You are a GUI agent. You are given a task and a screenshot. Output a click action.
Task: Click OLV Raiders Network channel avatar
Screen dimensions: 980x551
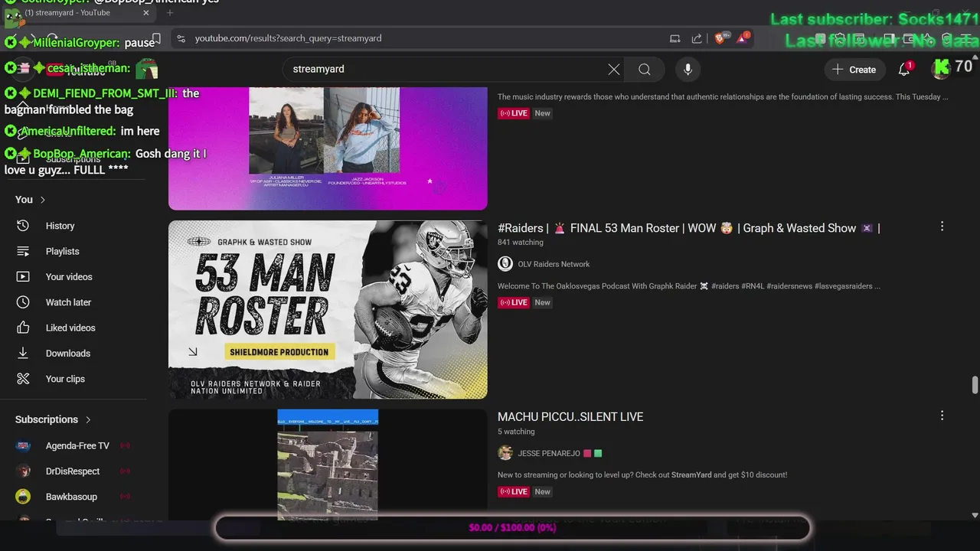(505, 264)
